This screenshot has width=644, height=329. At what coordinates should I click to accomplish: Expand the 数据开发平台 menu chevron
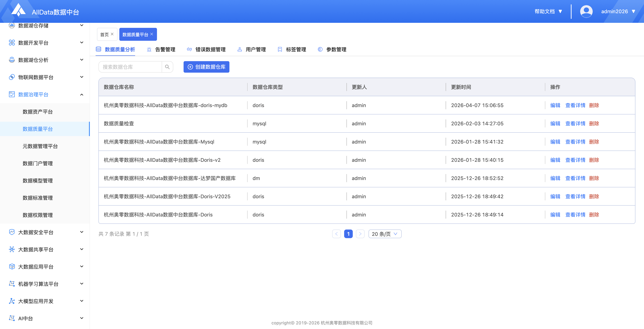(82, 43)
